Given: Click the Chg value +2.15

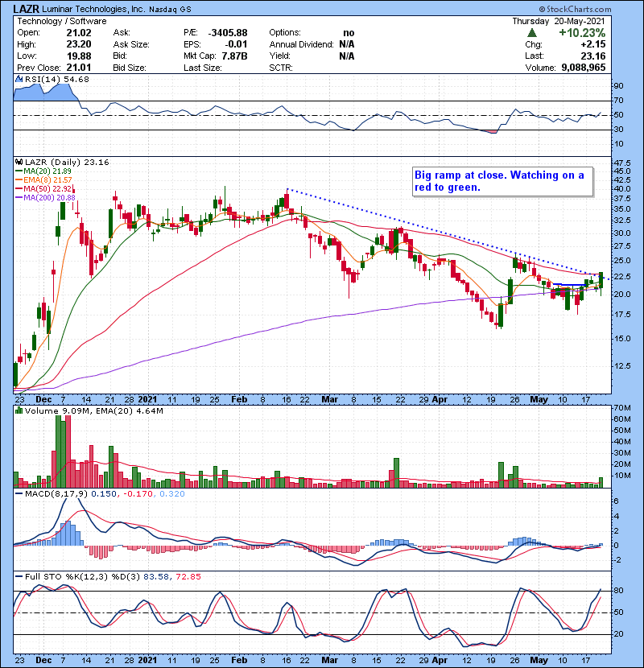Looking at the screenshot, I should tap(593, 44).
